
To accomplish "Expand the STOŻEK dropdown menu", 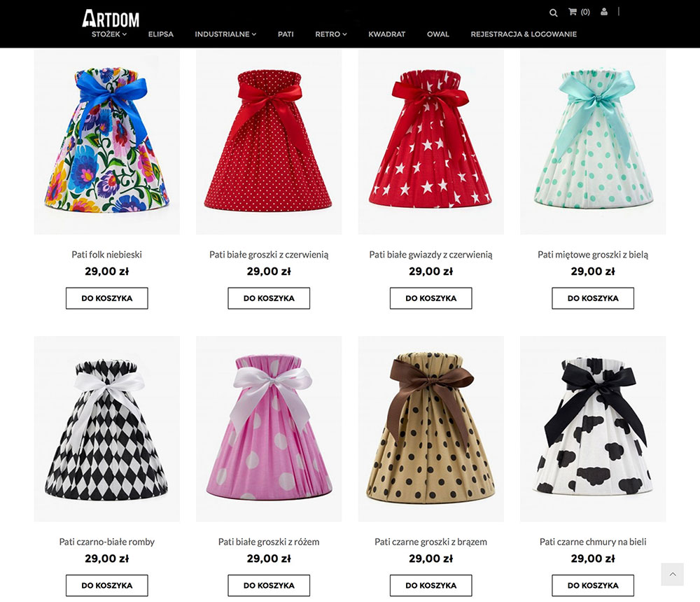I will click(x=109, y=34).
